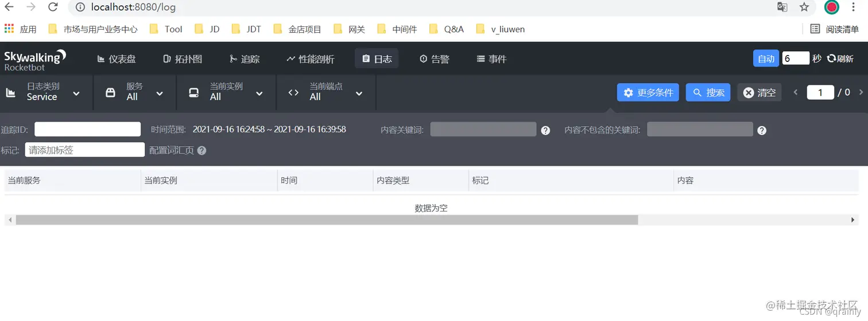Click the 内容关键词 keyword input field
868x321 pixels.
click(483, 130)
